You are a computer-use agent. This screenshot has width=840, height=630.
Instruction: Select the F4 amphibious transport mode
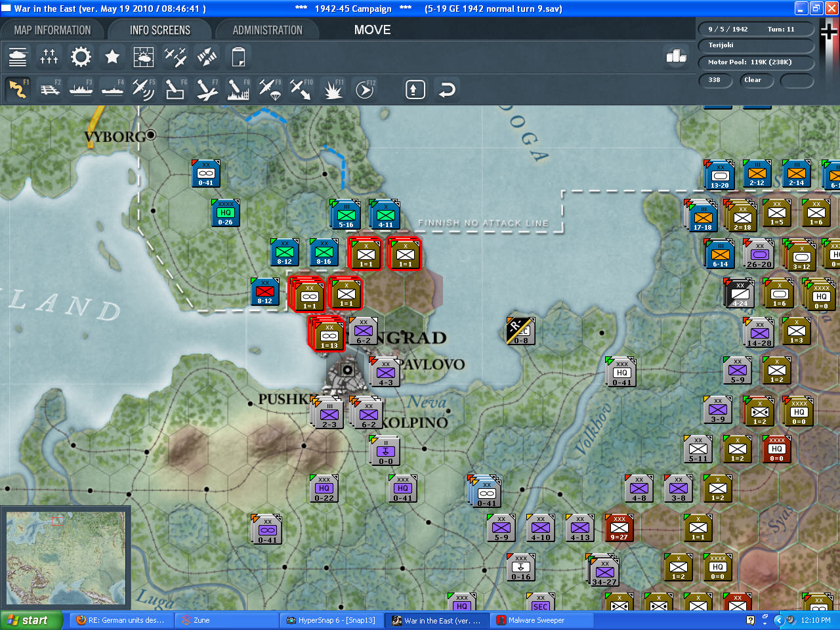[x=112, y=89]
